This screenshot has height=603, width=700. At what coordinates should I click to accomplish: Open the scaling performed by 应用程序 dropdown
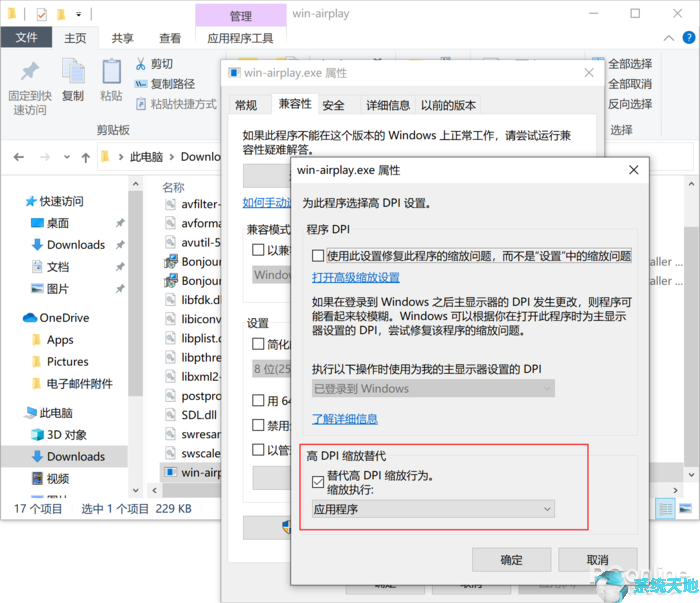[433, 509]
